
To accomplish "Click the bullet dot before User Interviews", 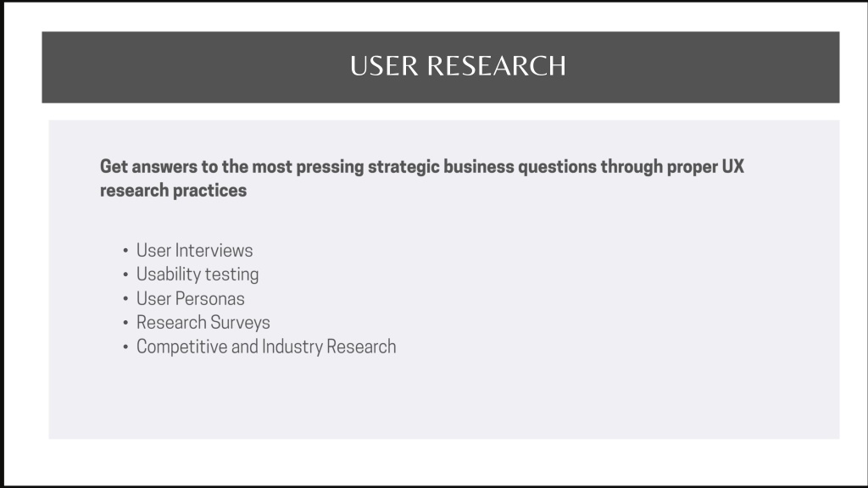I will [x=125, y=251].
